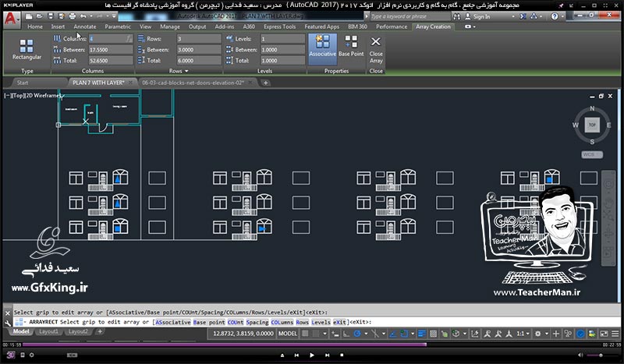Image resolution: width=624 pixels, height=364 pixels.
Task: Click the Customization menu icon in status bar
Action: (x=615, y=334)
